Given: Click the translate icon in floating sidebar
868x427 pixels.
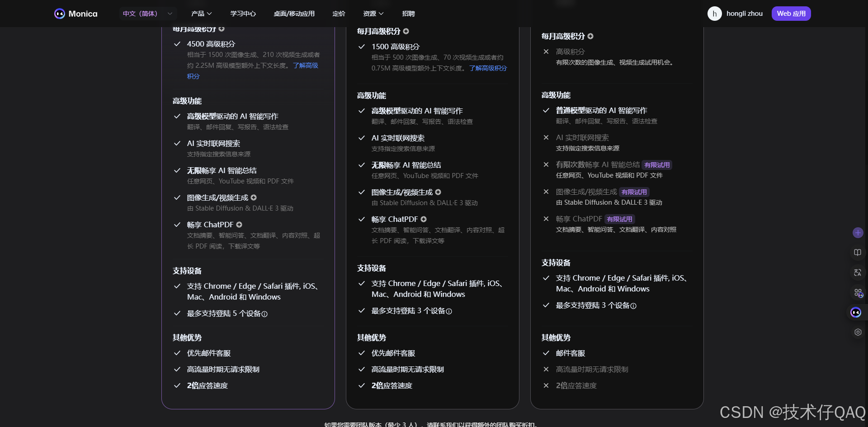Looking at the screenshot, I should 858,272.
